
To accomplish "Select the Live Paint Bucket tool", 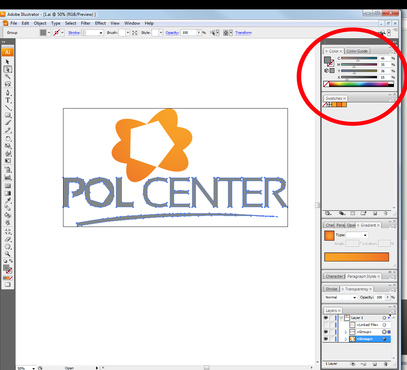I will pos(7,216).
